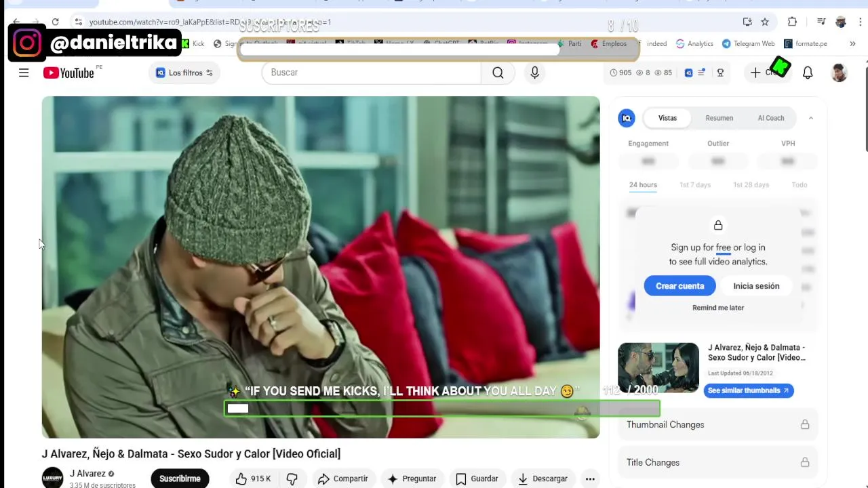Expand the Thumbnail Changes row
The image size is (868, 488).
point(717,424)
